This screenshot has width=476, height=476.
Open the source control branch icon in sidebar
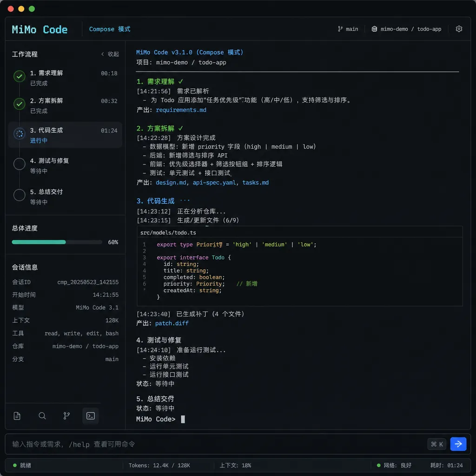coord(66,416)
